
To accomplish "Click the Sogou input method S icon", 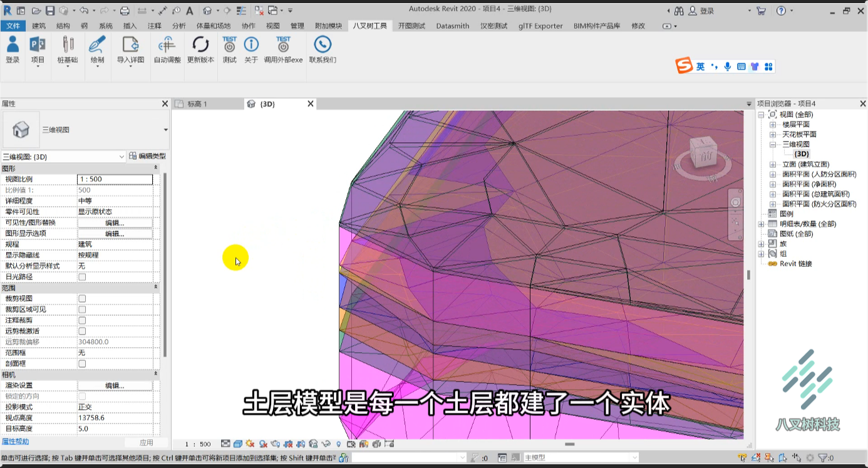I will click(x=684, y=66).
